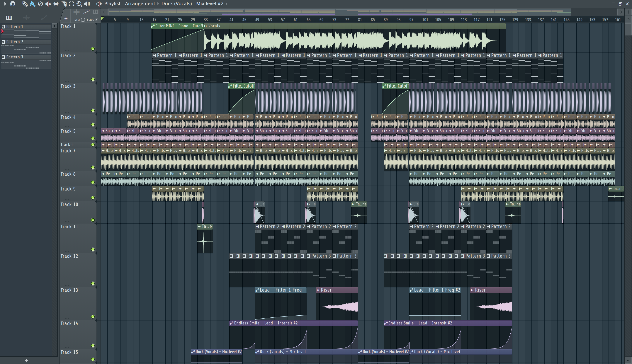Viewport: 632px width, 364px height.
Task: Open Lead - Filter 1 Freq #2 clip menu
Action: (411, 290)
